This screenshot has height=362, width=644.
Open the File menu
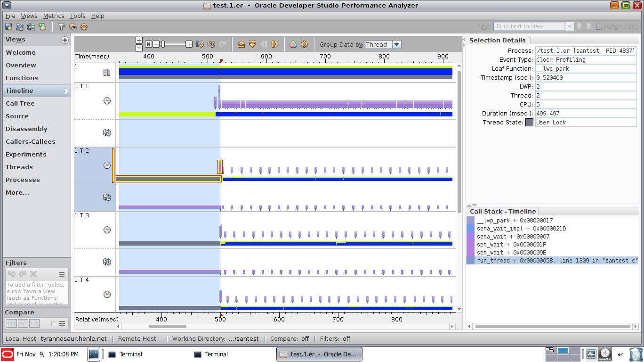click(x=10, y=16)
